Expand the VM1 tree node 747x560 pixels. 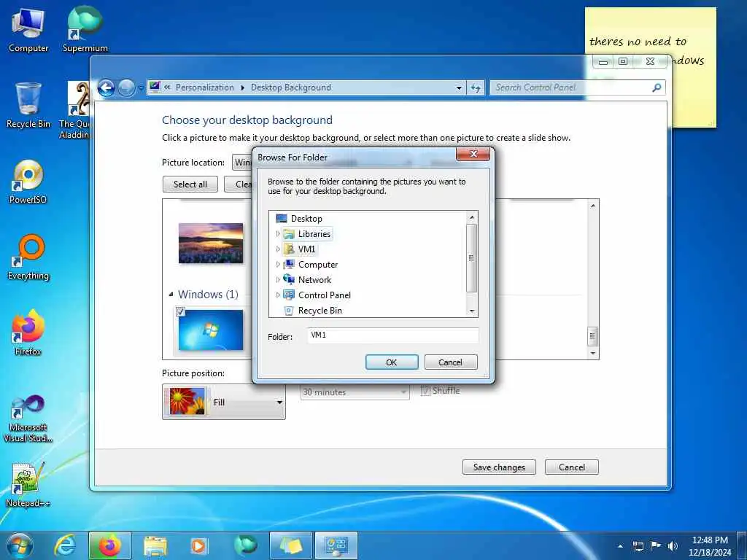coord(278,249)
